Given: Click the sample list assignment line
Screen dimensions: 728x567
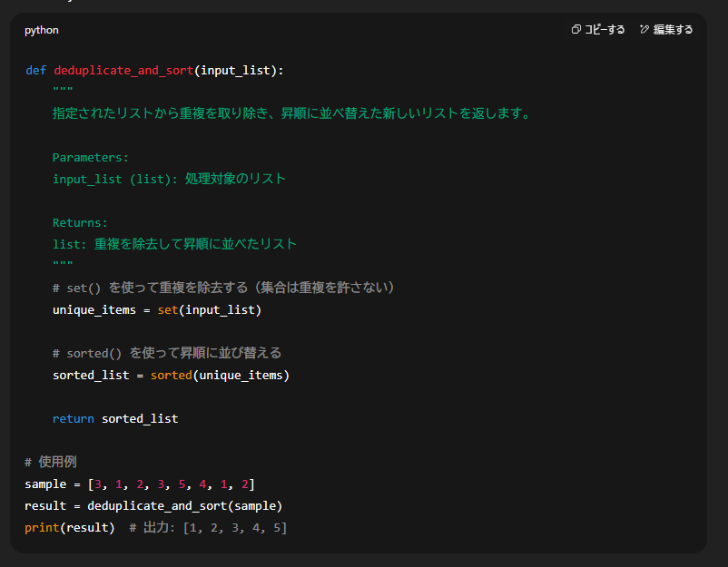Looking at the screenshot, I should [x=140, y=484].
